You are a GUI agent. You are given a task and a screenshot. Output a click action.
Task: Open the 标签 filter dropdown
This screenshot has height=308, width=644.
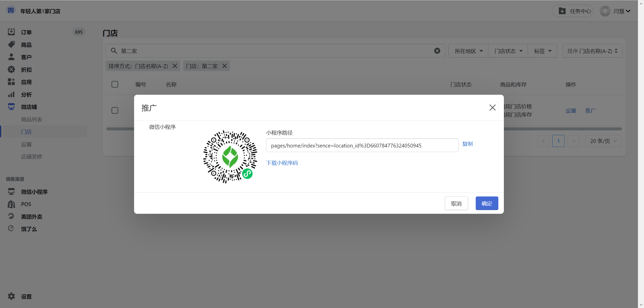click(x=542, y=51)
